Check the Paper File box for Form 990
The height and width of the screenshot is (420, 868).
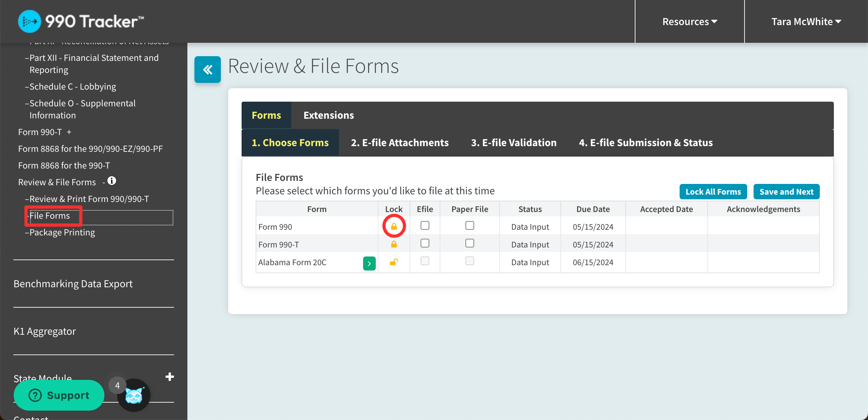[469, 225]
